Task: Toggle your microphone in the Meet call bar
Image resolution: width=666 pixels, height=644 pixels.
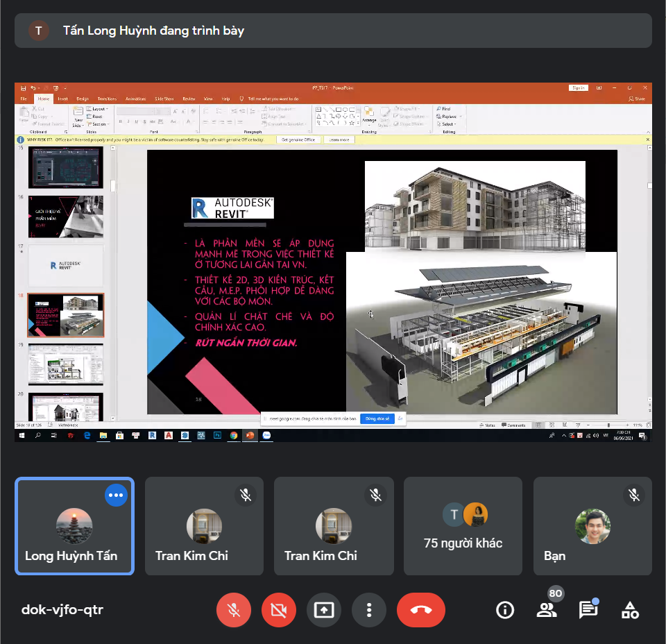Action: pos(234,610)
